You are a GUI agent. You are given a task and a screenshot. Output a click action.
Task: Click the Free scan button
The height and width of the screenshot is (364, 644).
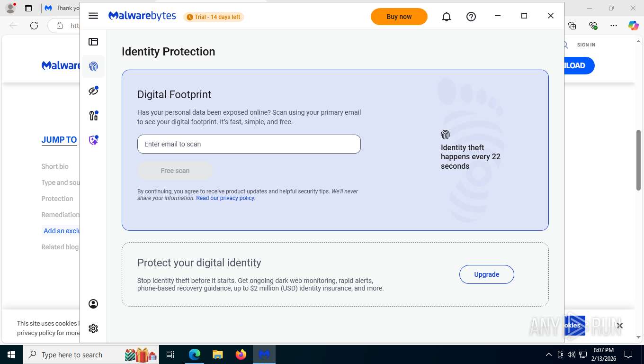175,171
